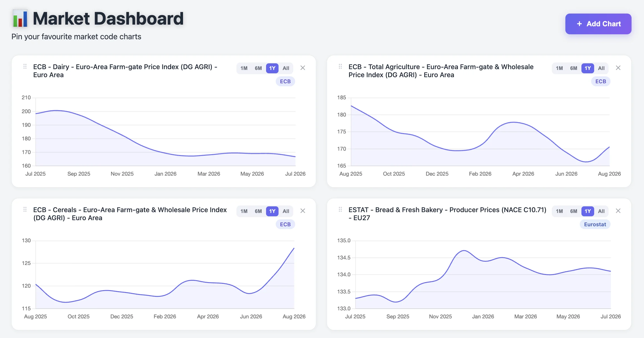
Task: Click the drag handle on Cereals chart card
Action: (25, 209)
